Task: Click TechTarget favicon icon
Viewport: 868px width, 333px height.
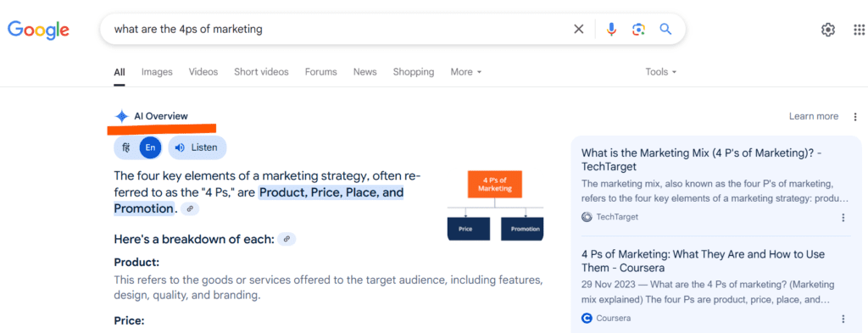Action: click(x=587, y=217)
